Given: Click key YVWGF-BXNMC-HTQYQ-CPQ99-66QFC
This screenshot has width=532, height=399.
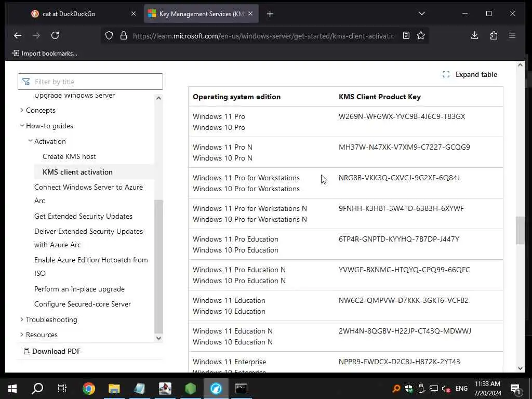Looking at the screenshot, I should pyautogui.click(x=404, y=270).
